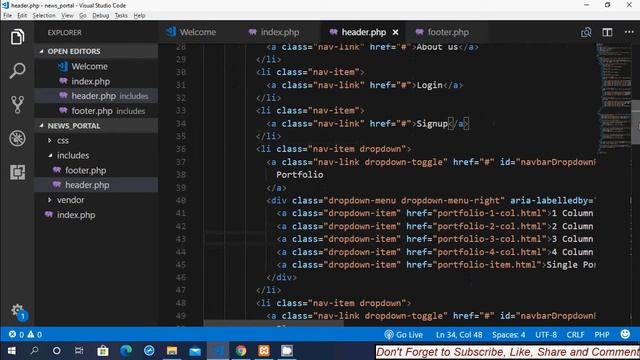The width and height of the screenshot is (640, 360).
Task: Open the Manage gear settings icon
Action: click(18, 311)
